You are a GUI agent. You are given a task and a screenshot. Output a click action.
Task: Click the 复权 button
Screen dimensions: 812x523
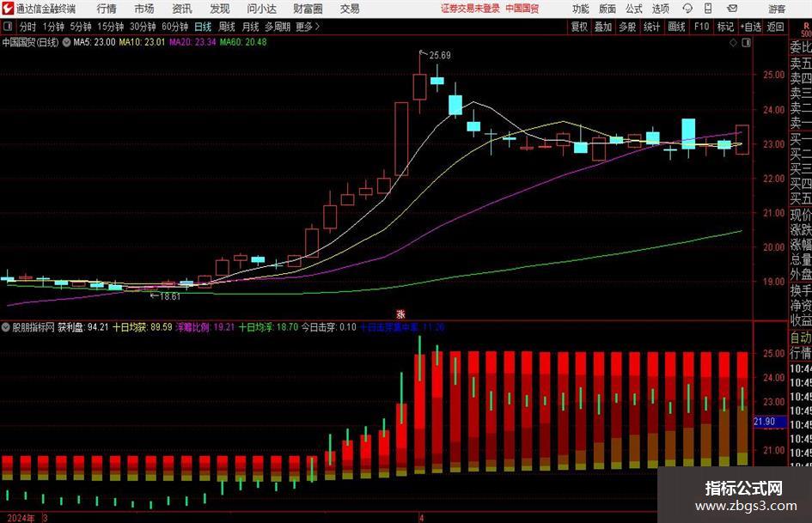point(579,27)
